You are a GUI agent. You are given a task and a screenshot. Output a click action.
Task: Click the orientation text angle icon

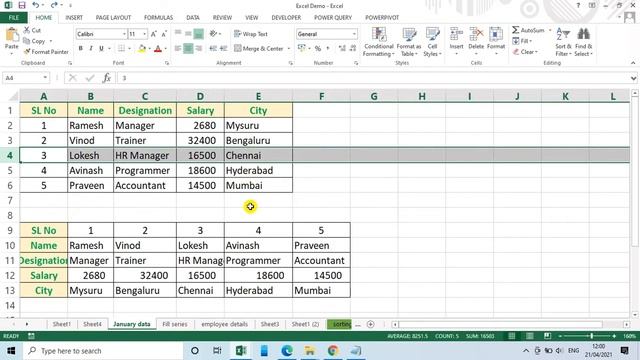click(213, 34)
